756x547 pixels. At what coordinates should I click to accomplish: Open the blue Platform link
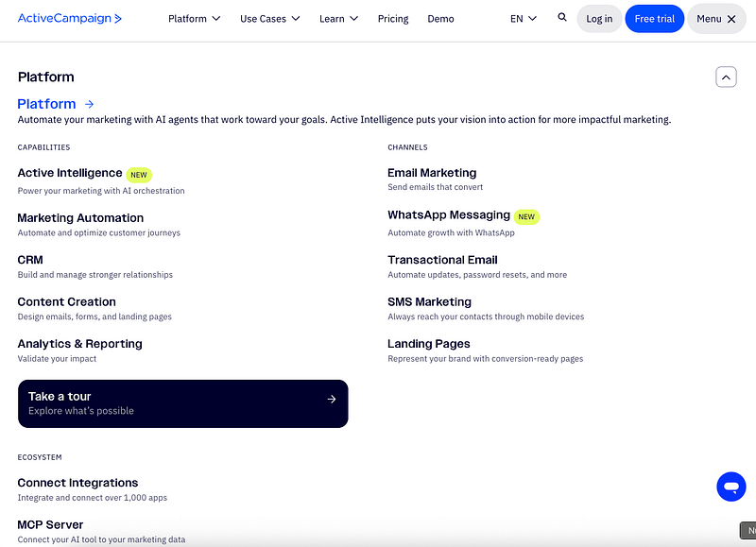click(x=46, y=104)
